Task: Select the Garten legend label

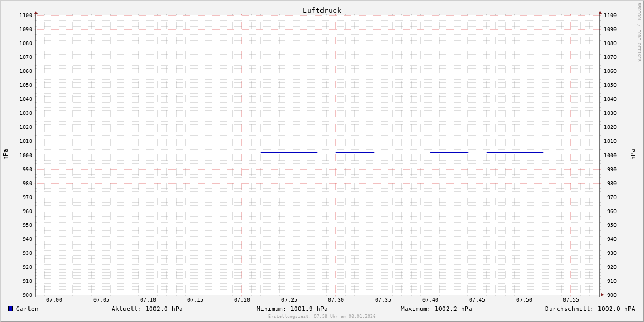Action: point(27,309)
